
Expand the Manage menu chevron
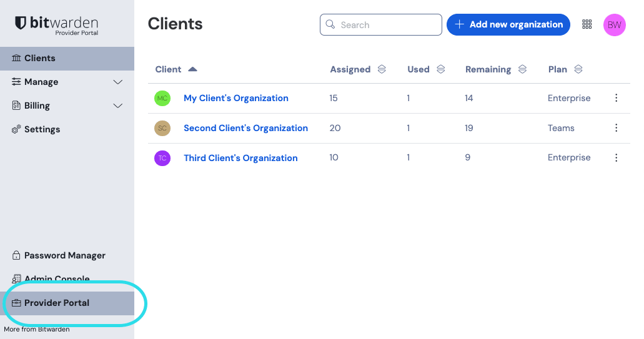[x=118, y=82]
